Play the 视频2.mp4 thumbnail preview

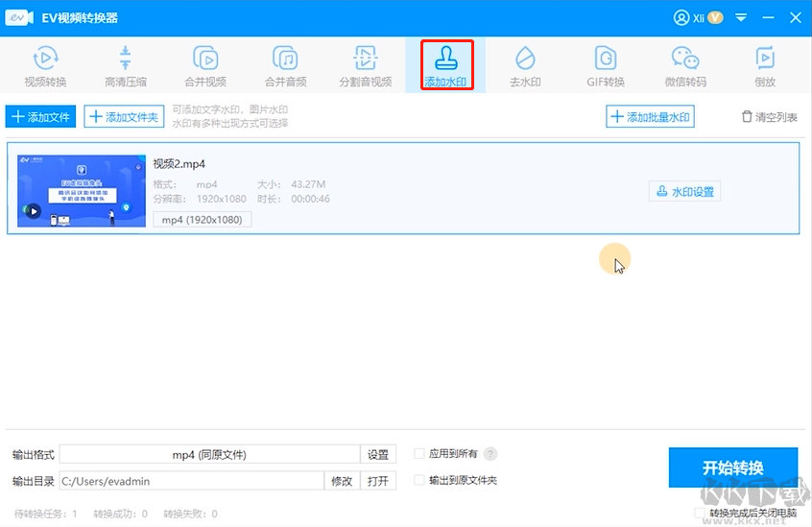(x=34, y=211)
